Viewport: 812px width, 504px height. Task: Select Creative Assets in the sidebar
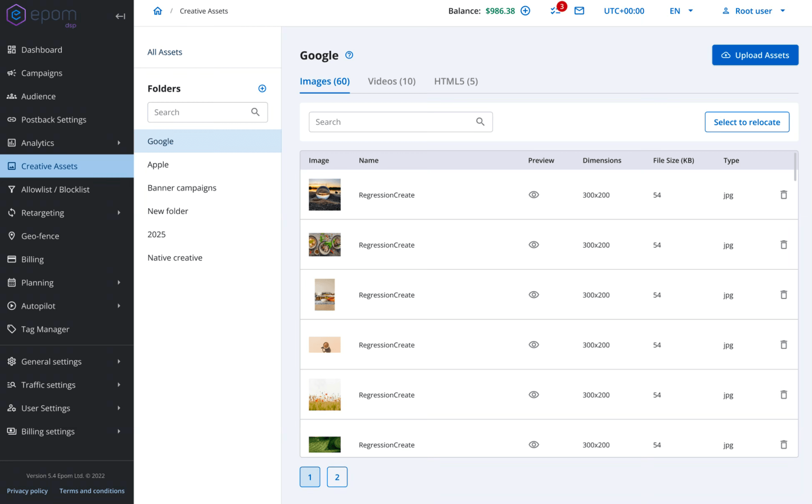(67, 166)
